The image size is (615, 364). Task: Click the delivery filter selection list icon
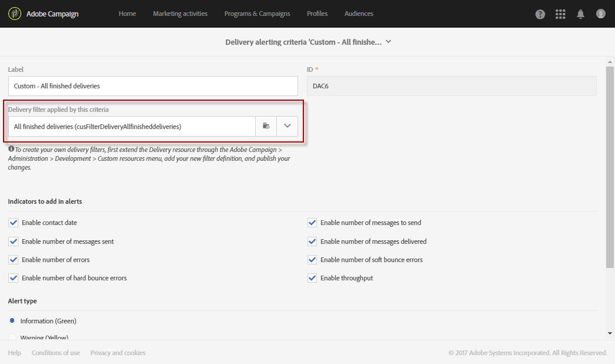point(266,126)
